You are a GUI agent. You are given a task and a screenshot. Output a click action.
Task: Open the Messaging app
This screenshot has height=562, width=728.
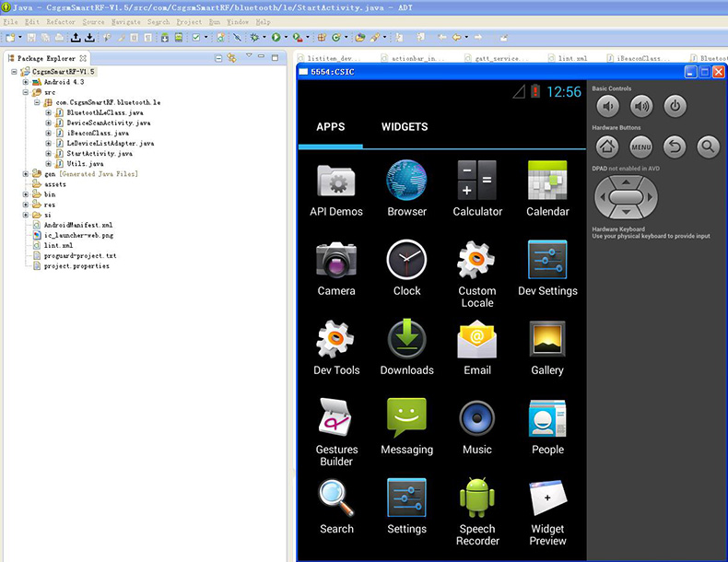(406, 427)
